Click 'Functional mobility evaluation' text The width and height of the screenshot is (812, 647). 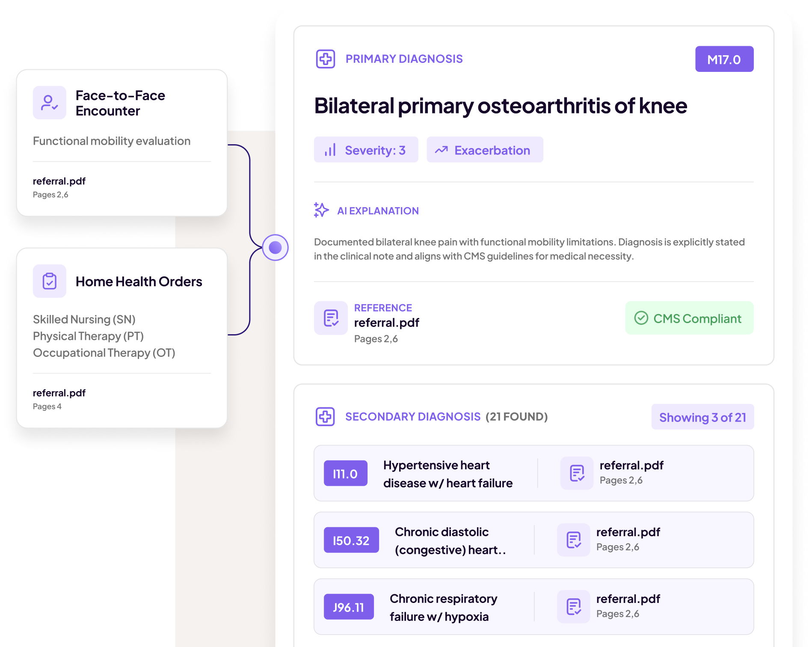[112, 141]
